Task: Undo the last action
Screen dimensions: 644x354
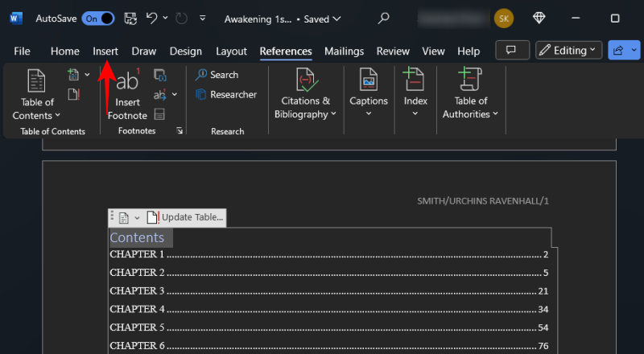Action: click(151, 17)
